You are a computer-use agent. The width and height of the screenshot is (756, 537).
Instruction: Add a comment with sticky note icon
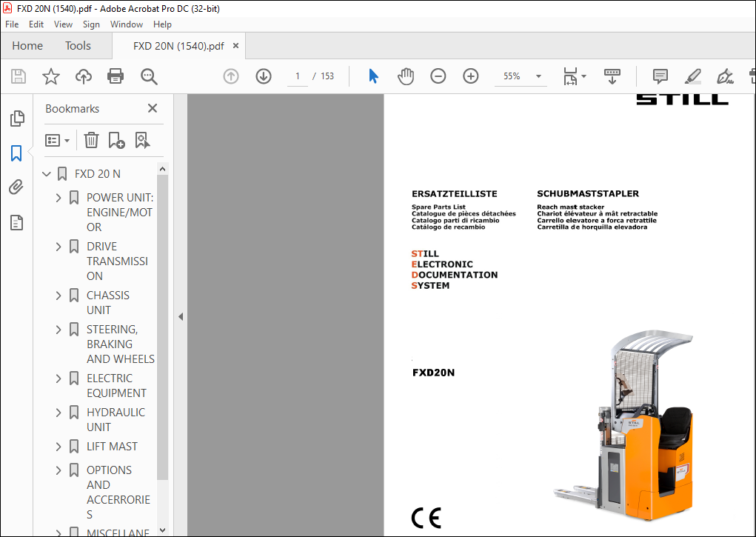point(660,76)
